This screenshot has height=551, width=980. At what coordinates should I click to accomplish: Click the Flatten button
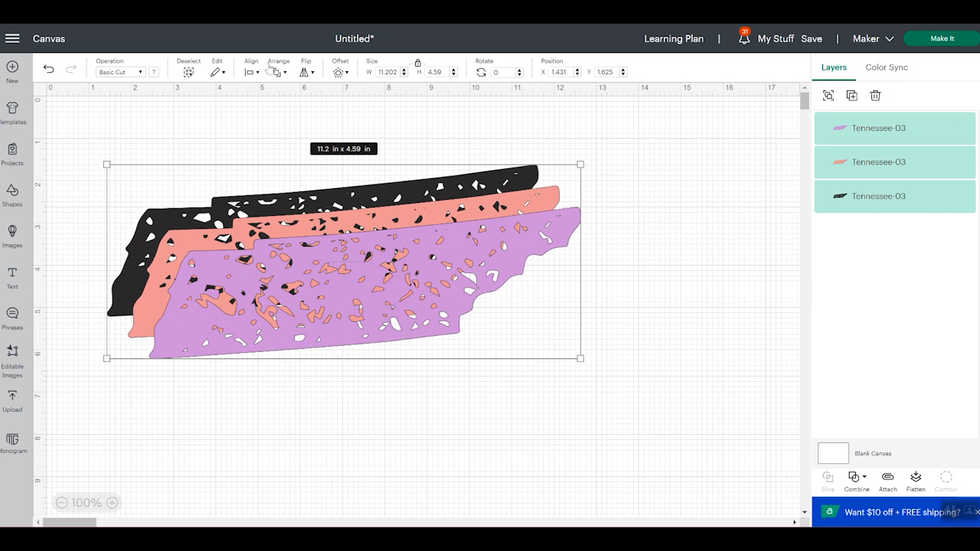click(916, 481)
